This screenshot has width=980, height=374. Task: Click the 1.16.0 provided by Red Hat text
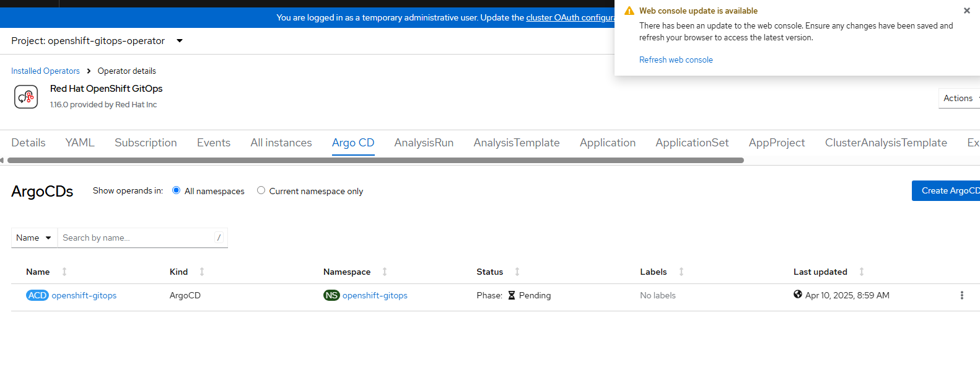pos(103,104)
